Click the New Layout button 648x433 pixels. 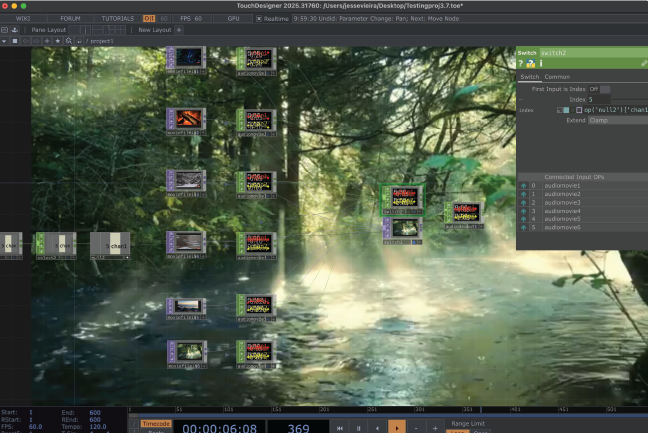point(155,30)
